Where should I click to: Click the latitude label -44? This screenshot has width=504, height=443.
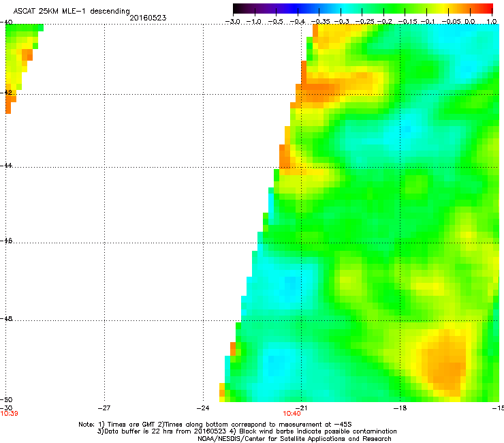point(6,166)
